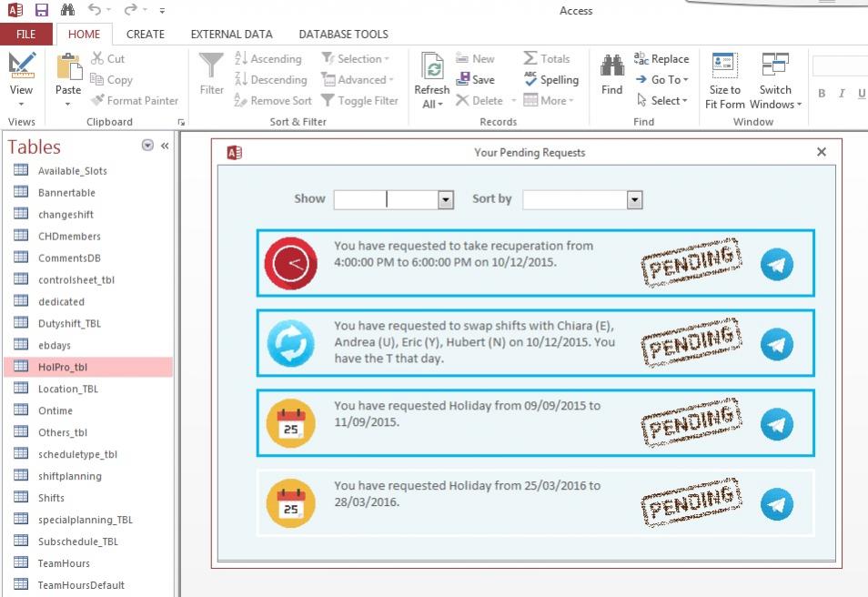Click Totals
The image size is (868, 597).
(547, 59)
